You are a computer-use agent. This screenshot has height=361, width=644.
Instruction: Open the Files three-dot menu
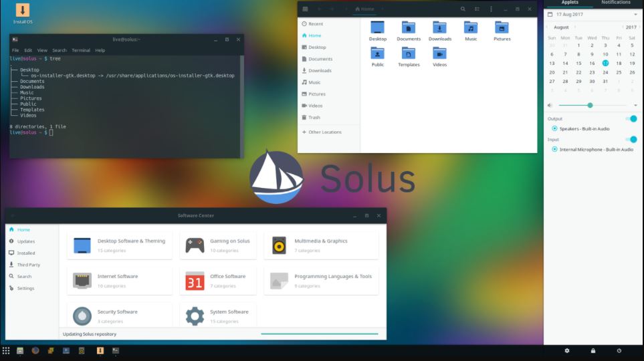(491, 9)
